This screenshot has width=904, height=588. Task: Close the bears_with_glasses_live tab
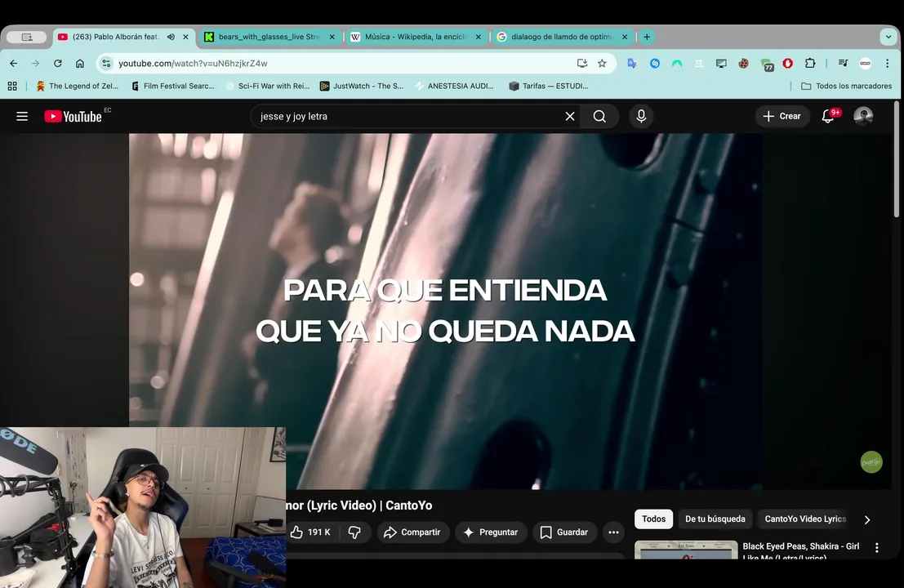coord(332,37)
